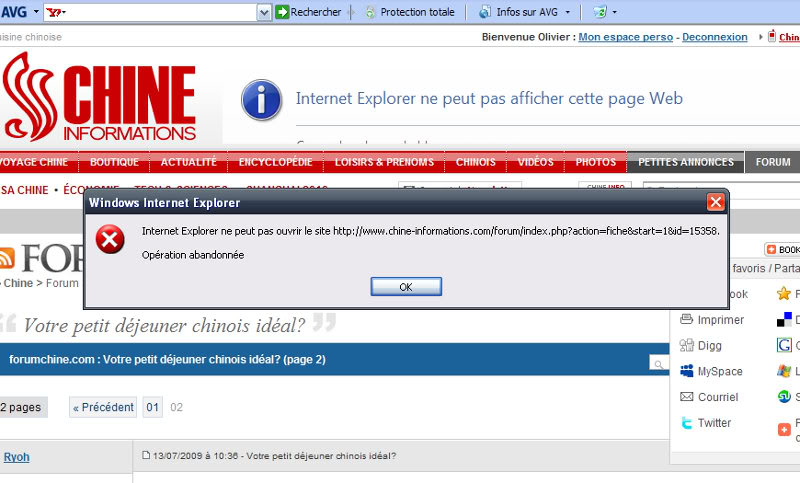The height and width of the screenshot is (483, 800).
Task: Click the post document icon by date
Action: click(x=146, y=455)
